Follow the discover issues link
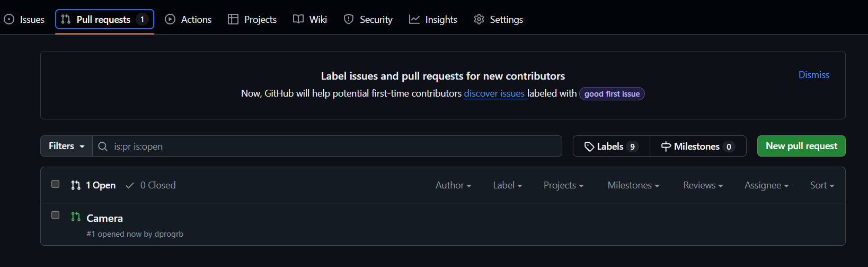This screenshot has height=267, width=868. [494, 93]
